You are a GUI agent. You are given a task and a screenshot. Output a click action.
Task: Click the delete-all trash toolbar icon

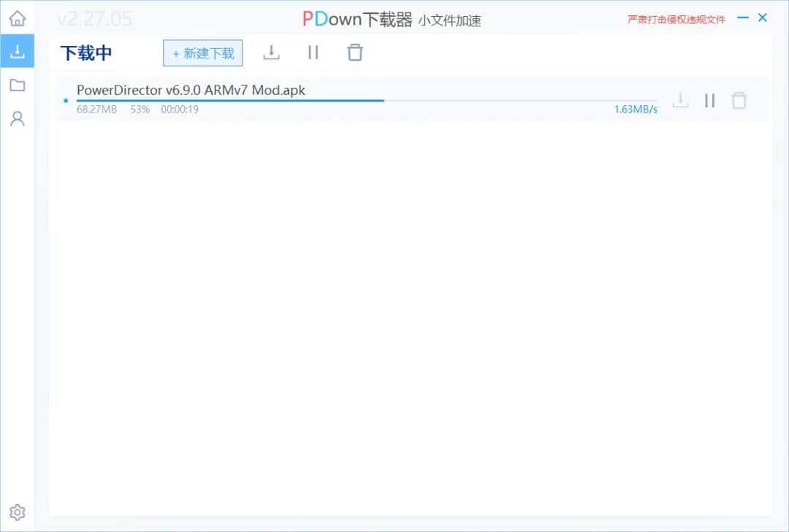pyautogui.click(x=354, y=52)
